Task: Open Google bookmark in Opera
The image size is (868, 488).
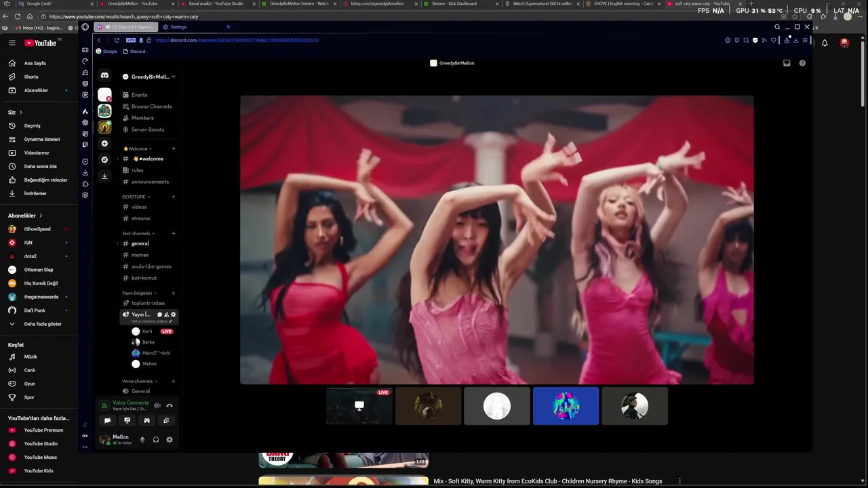Action: (x=106, y=52)
